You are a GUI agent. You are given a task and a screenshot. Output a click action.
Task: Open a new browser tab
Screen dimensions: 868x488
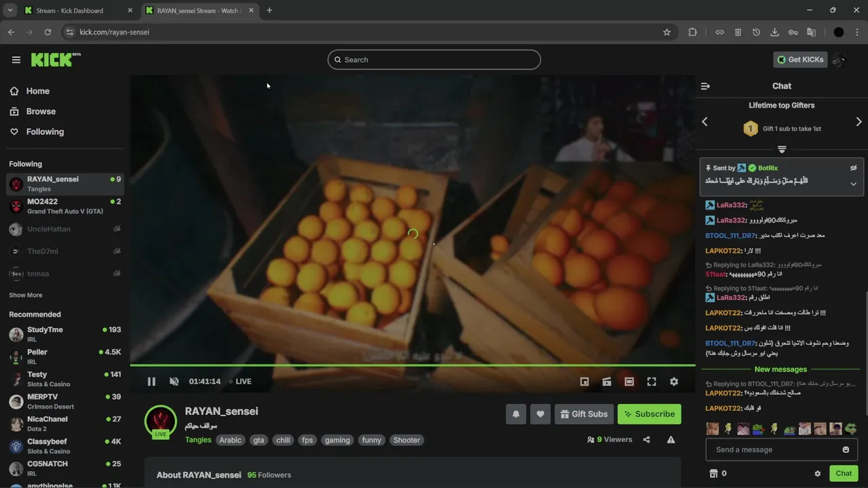[269, 10]
